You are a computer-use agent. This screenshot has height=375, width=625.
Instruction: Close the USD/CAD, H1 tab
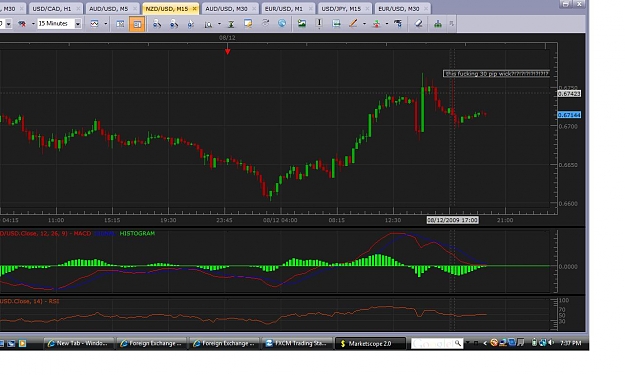click(78, 8)
